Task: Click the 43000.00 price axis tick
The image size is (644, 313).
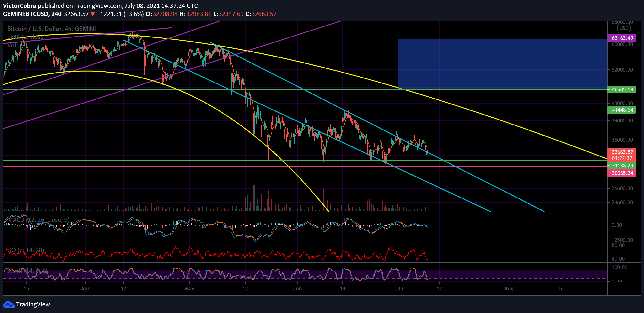Action: pos(622,103)
